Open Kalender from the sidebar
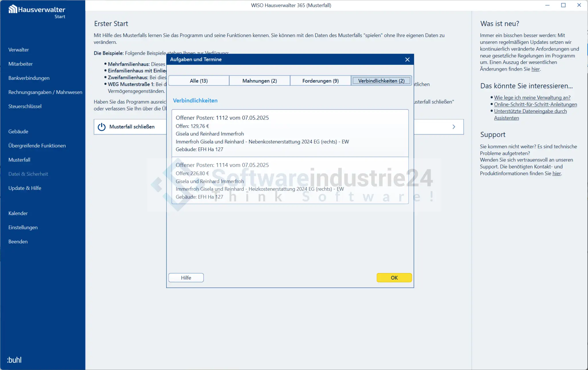The image size is (588, 370). pyautogui.click(x=18, y=213)
